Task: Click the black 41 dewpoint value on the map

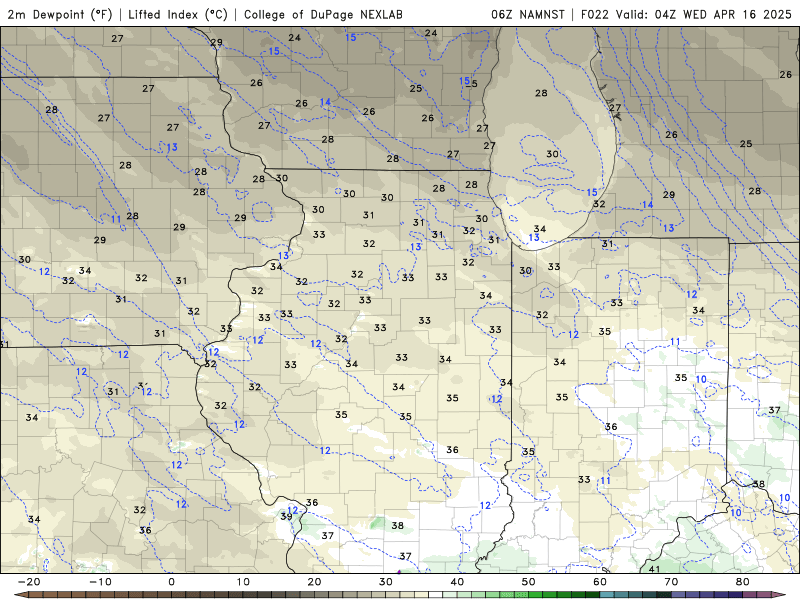Action: click(x=654, y=568)
